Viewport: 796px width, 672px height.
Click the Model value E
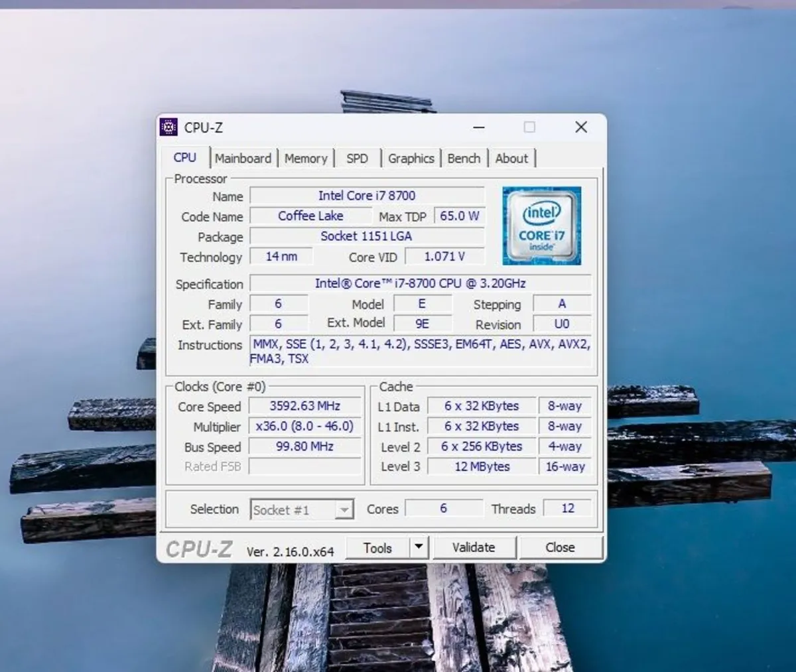(422, 304)
